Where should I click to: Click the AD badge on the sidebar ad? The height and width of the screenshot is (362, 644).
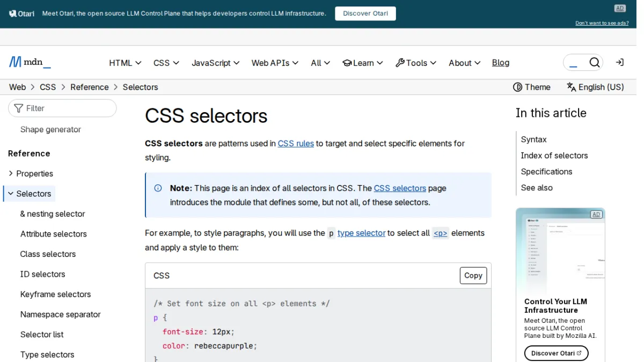click(596, 215)
